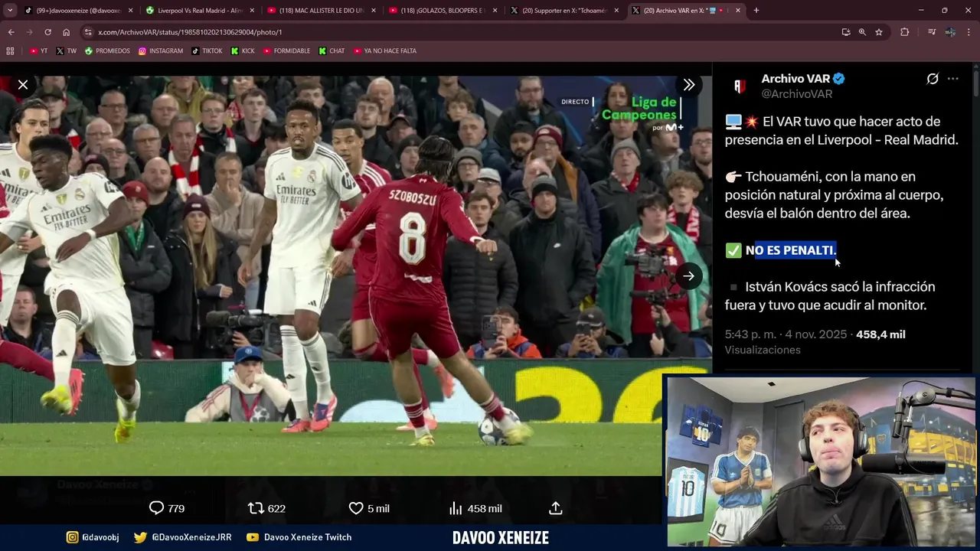This screenshot has height=551, width=980.
Task: Reload the page with the refresh icon
Action: tap(47, 32)
